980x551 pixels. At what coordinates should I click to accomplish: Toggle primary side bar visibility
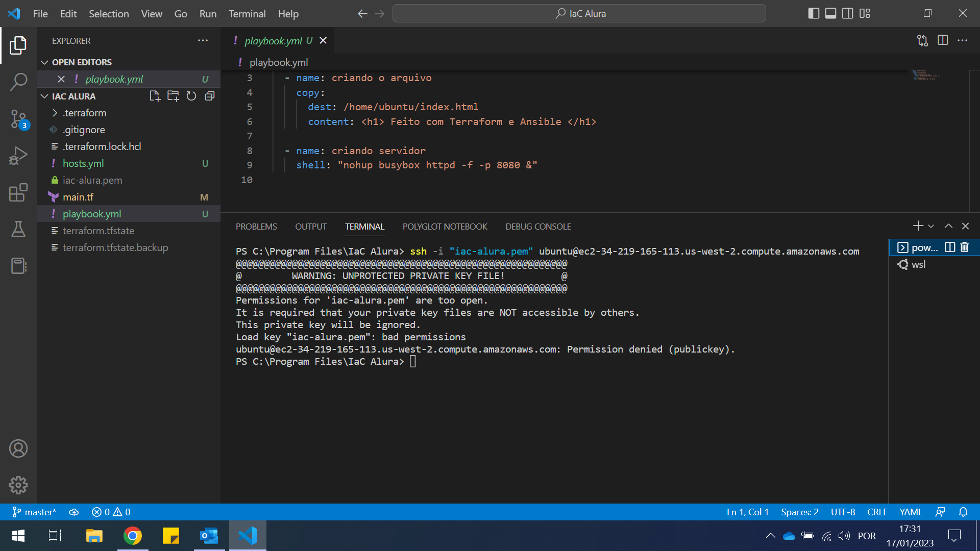tap(814, 14)
